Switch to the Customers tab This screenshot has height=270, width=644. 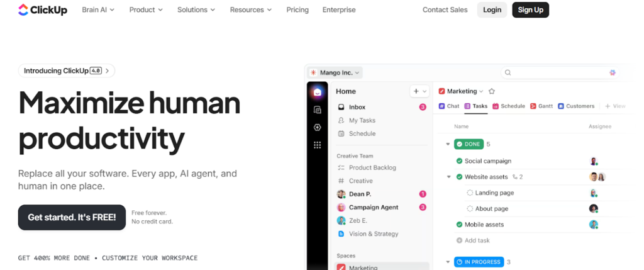point(576,106)
